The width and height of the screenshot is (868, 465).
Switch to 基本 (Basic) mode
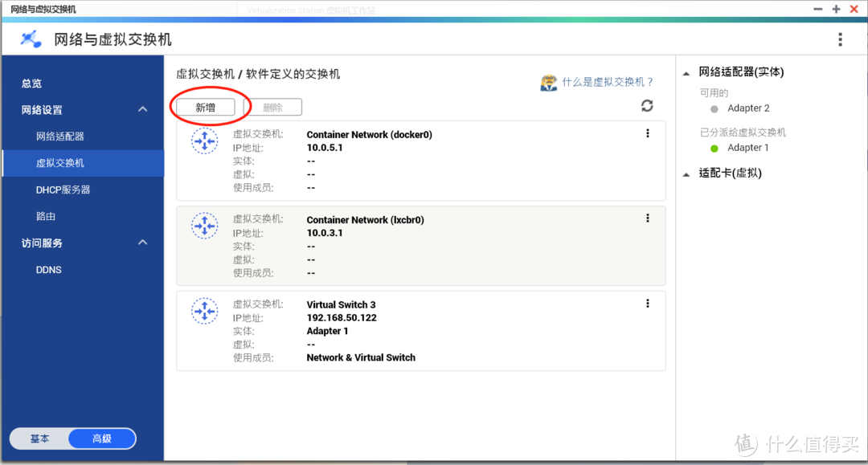[x=39, y=438]
